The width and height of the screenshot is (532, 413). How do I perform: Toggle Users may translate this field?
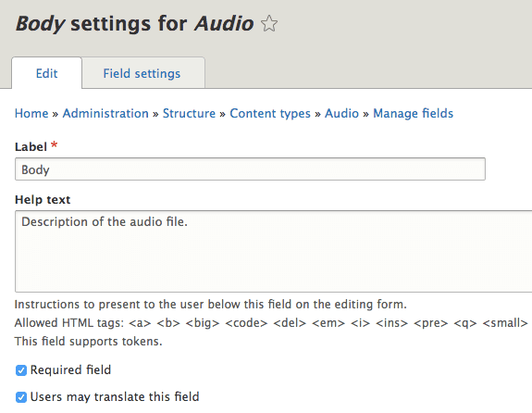click(21, 397)
